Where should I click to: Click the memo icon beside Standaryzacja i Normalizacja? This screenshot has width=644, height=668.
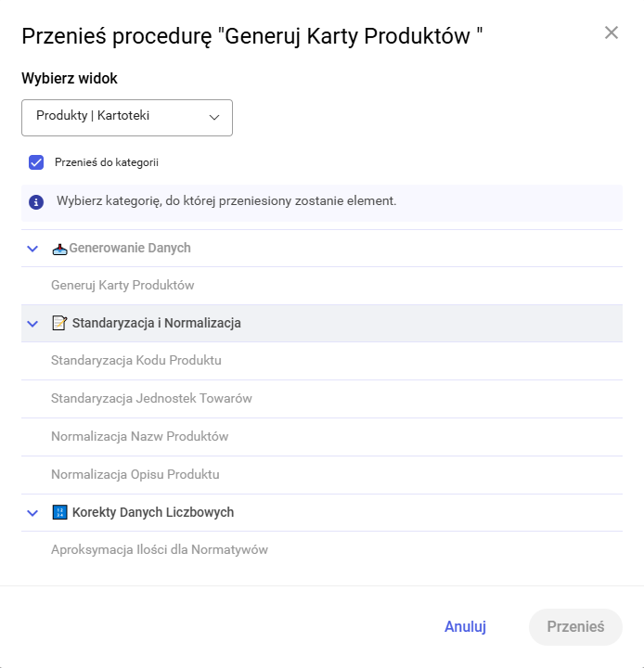59,323
